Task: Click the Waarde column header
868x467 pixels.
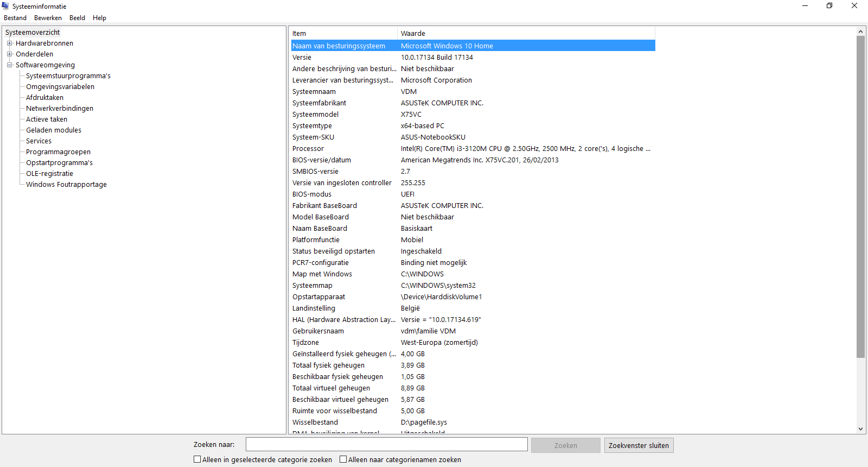Action: (x=526, y=34)
